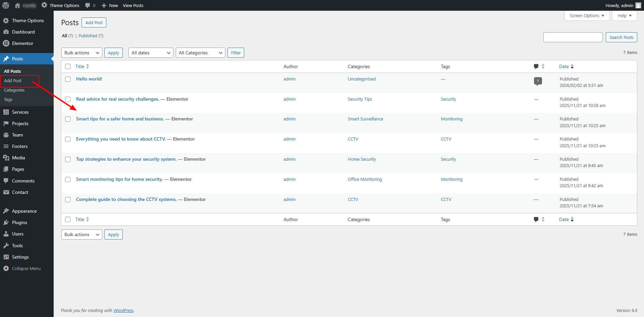Open the Media library icon in sidebar
Screen dimensions: 644x317
pos(6,158)
